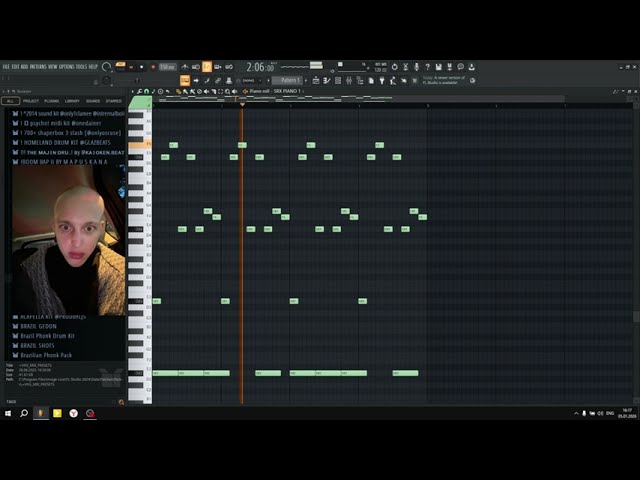This screenshot has width=640, height=480.
Task: Open piano roll wrench tools menu
Action: [139, 91]
